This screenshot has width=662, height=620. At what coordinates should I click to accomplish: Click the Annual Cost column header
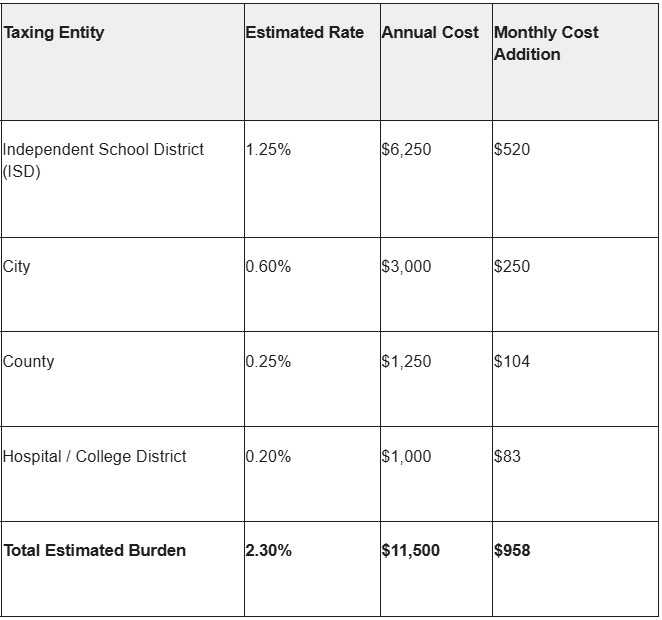[430, 33]
